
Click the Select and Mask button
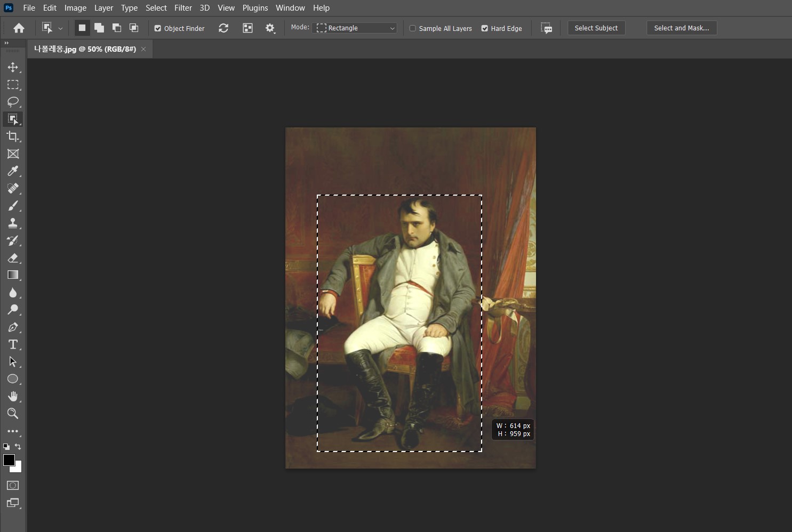coord(682,28)
